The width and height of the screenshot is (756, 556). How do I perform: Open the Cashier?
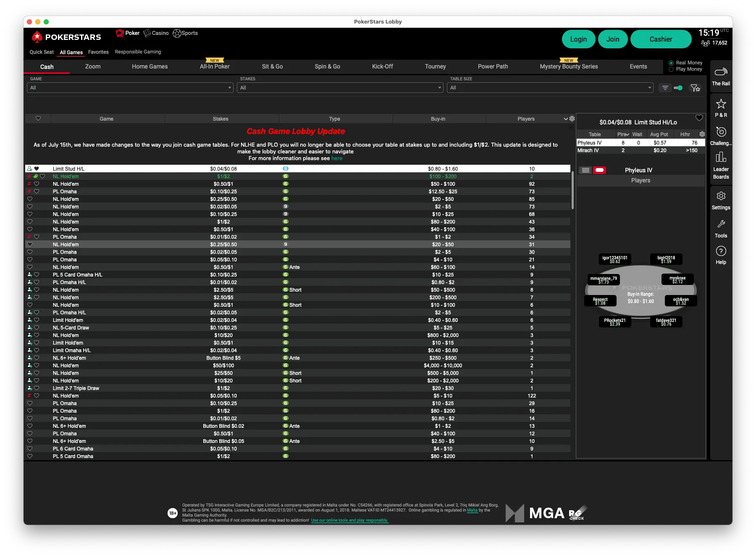[661, 39]
